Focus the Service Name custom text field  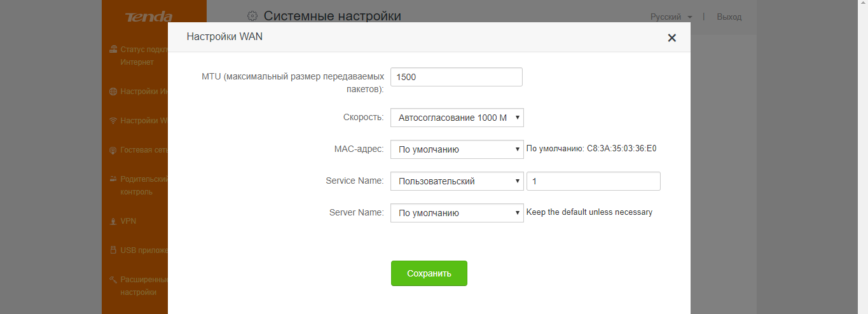click(593, 181)
